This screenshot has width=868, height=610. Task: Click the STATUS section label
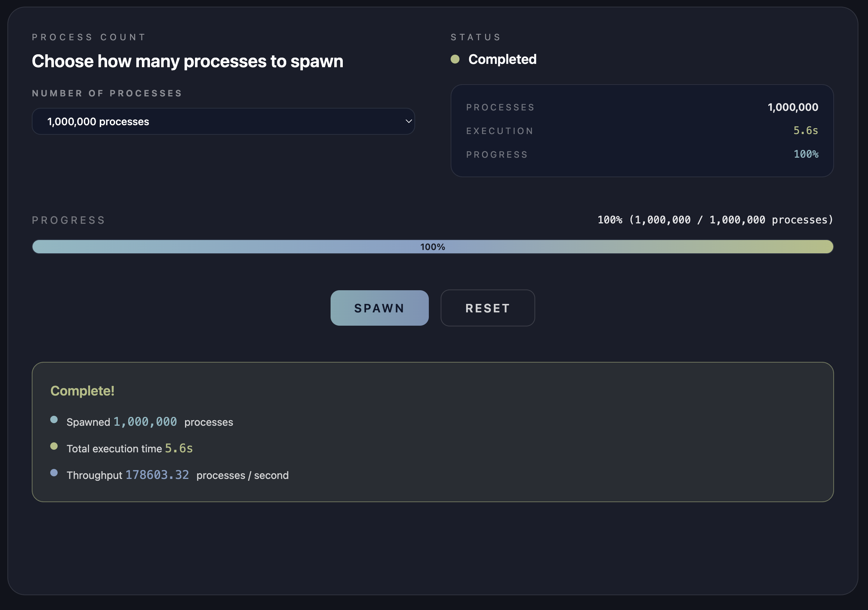[476, 37]
